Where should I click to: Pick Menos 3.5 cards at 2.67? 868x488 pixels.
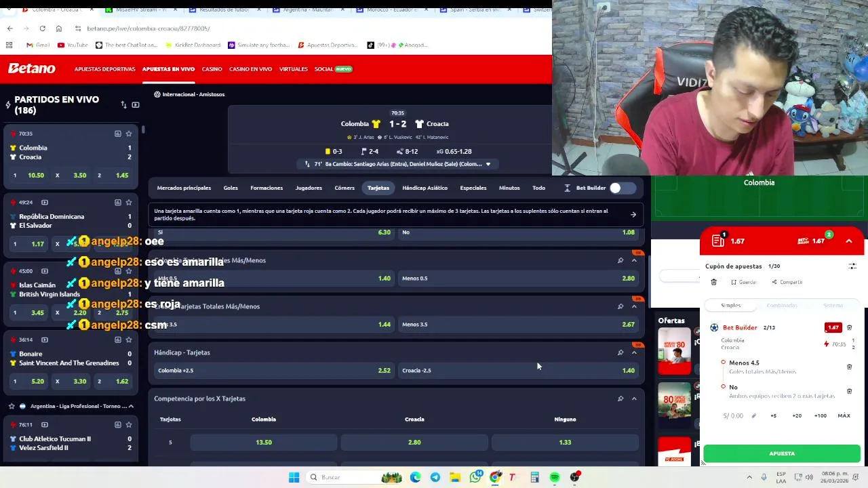coord(518,324)
